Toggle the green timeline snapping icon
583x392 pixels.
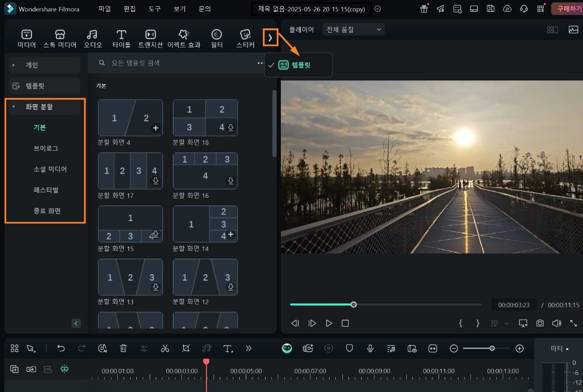tap(64, 369)
